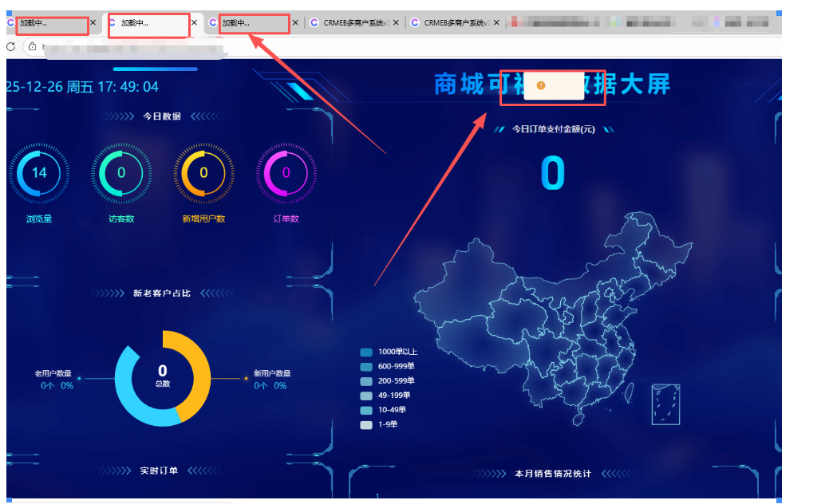Click the magenta 订单数 gauge ring

click(x=286, y=173)
